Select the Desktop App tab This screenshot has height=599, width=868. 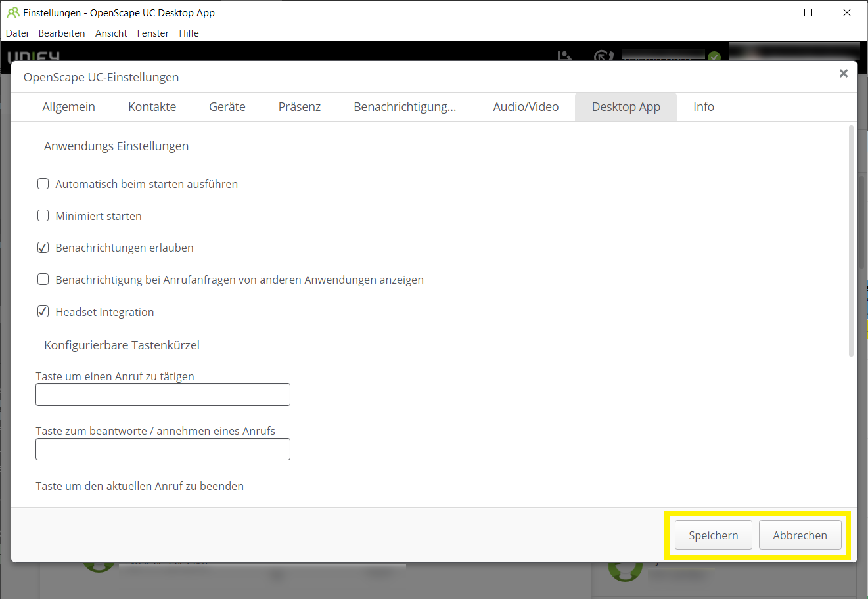pos(626,107)
